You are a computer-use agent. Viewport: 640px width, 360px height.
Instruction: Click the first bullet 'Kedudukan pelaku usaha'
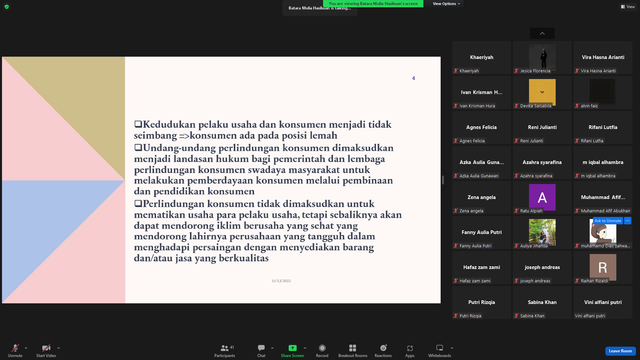click(x=263, y=130)
